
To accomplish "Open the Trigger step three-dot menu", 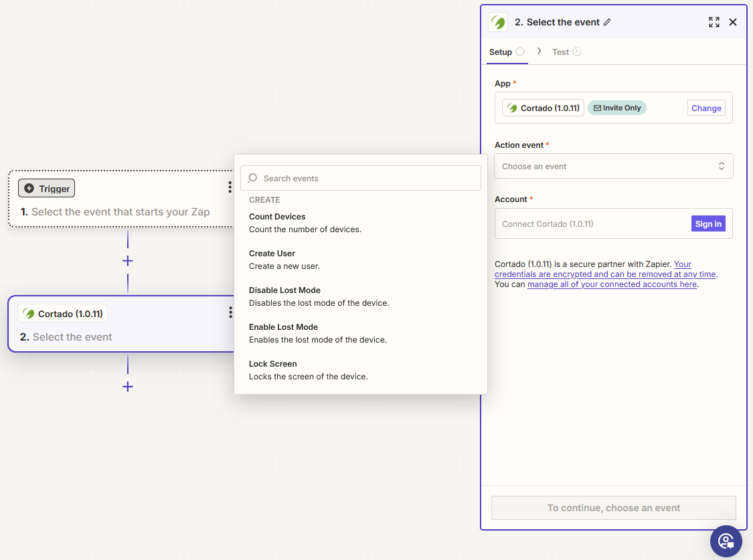I will coord(230,187).
